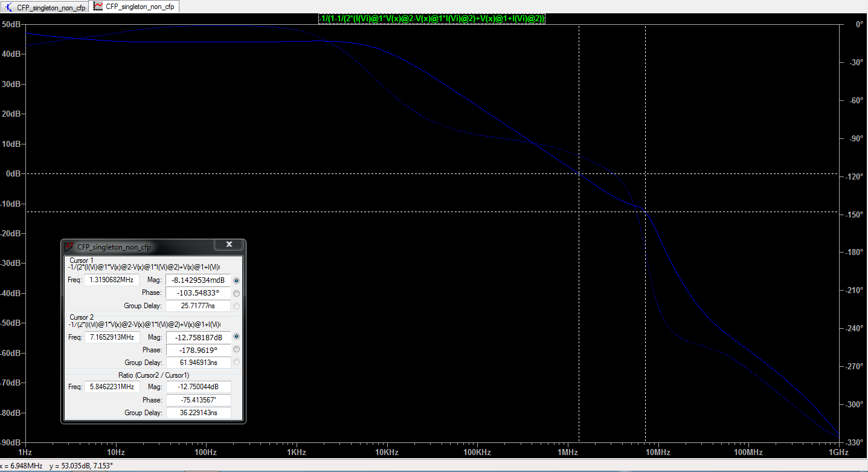Click the -90° label on right phase axis
The image size is (868, 472).
point(857,138)
